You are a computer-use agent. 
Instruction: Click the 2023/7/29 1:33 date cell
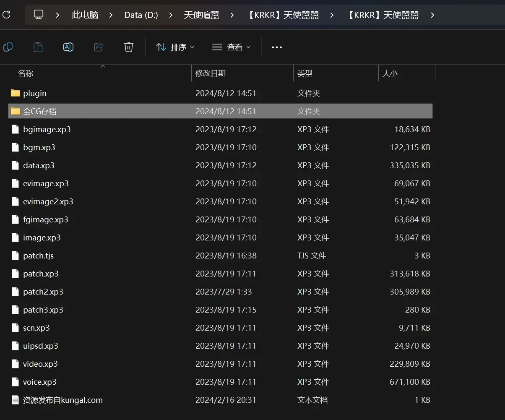point(224,292)
